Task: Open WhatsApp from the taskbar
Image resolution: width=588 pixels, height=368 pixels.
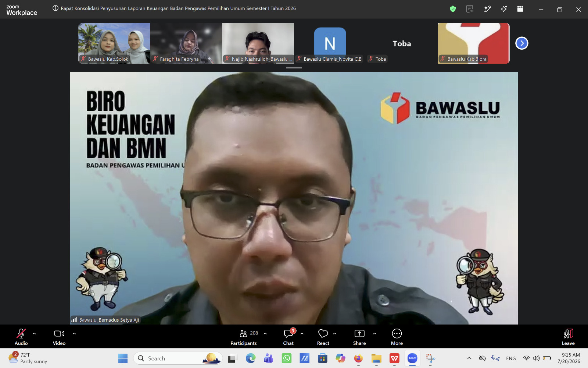Action: coord(287,358)
